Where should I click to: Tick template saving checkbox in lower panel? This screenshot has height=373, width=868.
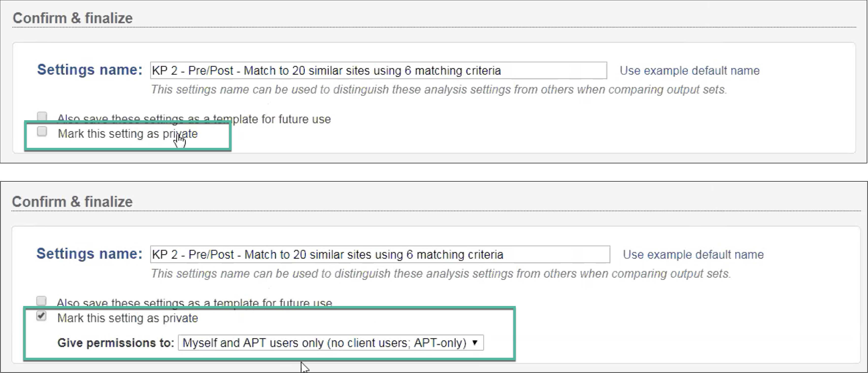click(41, 300)
